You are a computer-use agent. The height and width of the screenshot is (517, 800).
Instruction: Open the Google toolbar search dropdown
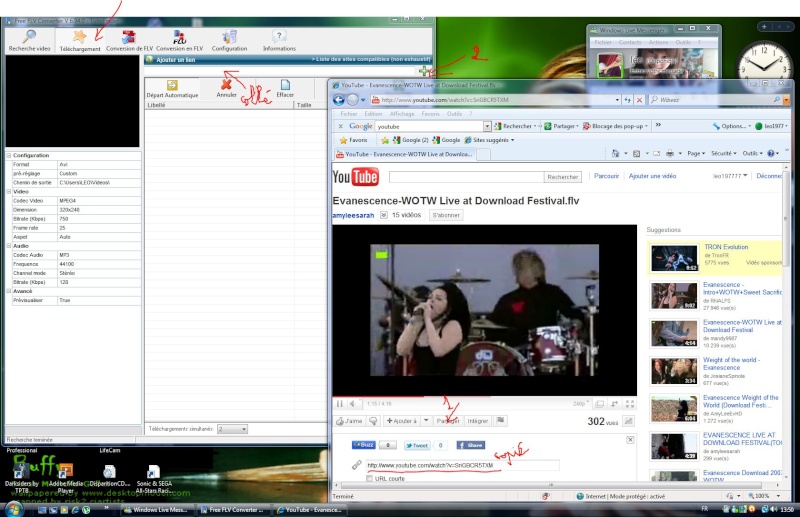[x=487, y=126]
